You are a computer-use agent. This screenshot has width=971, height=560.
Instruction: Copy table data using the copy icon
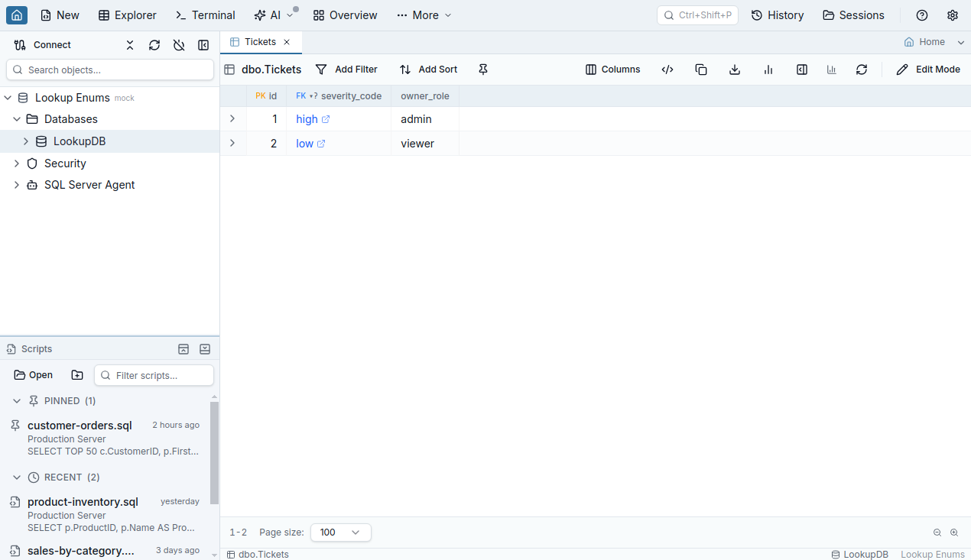click(701, 70)
